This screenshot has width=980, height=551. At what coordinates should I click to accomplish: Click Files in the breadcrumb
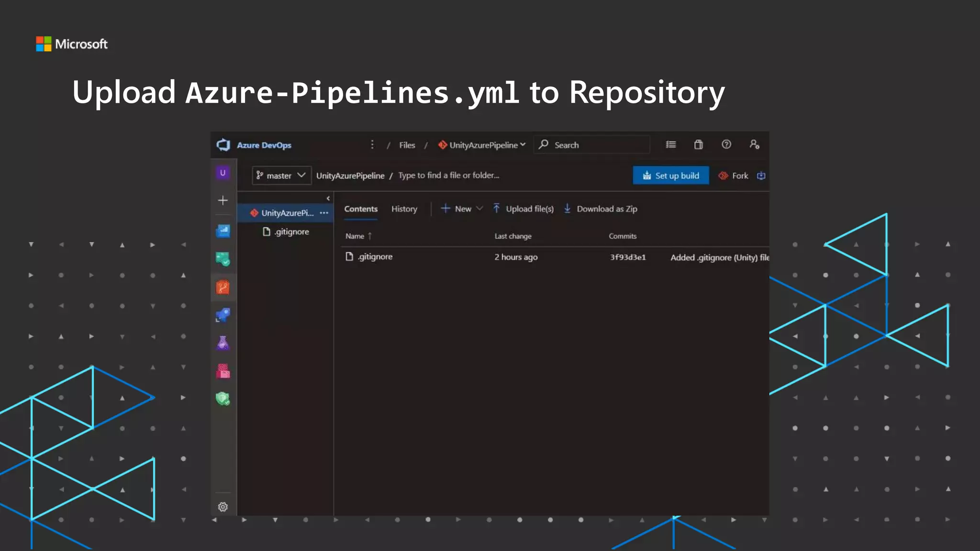coord(407,145)
